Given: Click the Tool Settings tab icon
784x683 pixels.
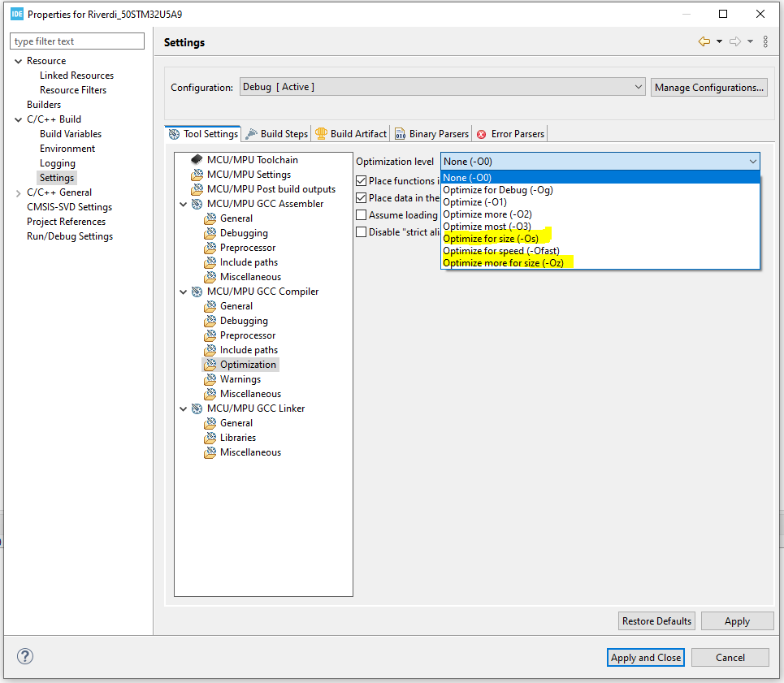Looking at the screenshot, I should 174,134.
